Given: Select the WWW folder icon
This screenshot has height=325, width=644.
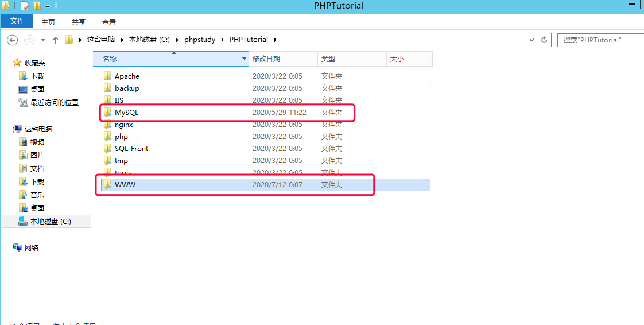Looking at the screenshot, I should click(x=107, y=185).
